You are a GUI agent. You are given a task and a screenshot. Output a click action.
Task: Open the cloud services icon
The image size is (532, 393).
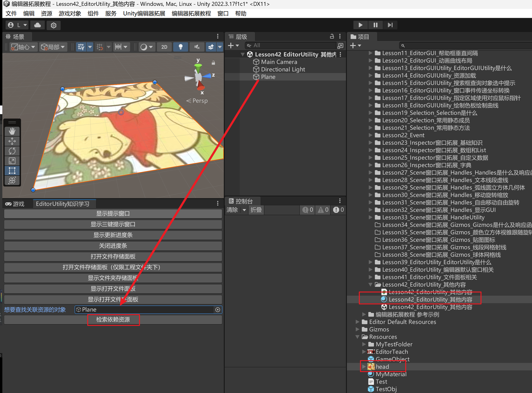(38, 25)
